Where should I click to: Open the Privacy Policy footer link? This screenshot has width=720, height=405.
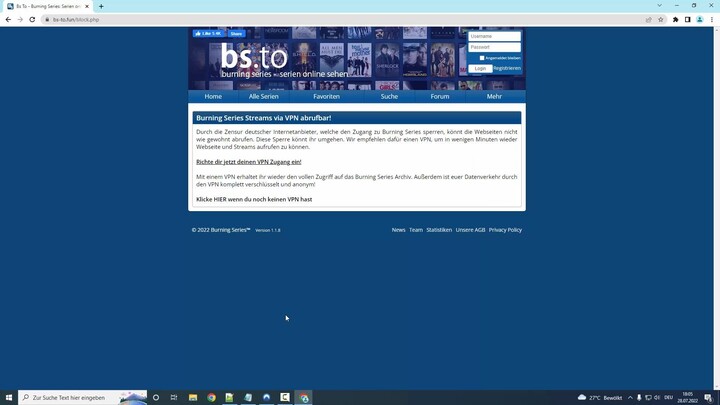pos(505,230)
